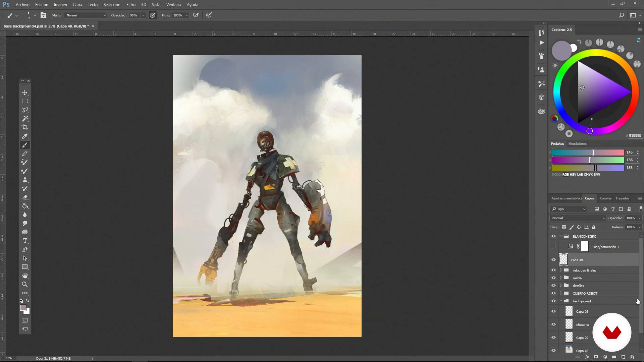Viewport: 644px width, 362px height.
Task: Select the Brush tool in toolbox
Action: (25, 145)
